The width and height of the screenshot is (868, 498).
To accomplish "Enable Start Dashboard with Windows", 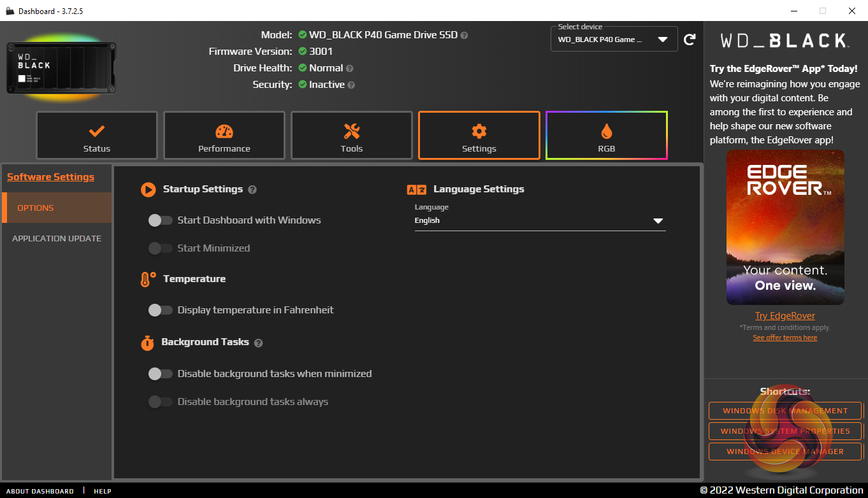I will pyautogui.click(x=161, y=220).
